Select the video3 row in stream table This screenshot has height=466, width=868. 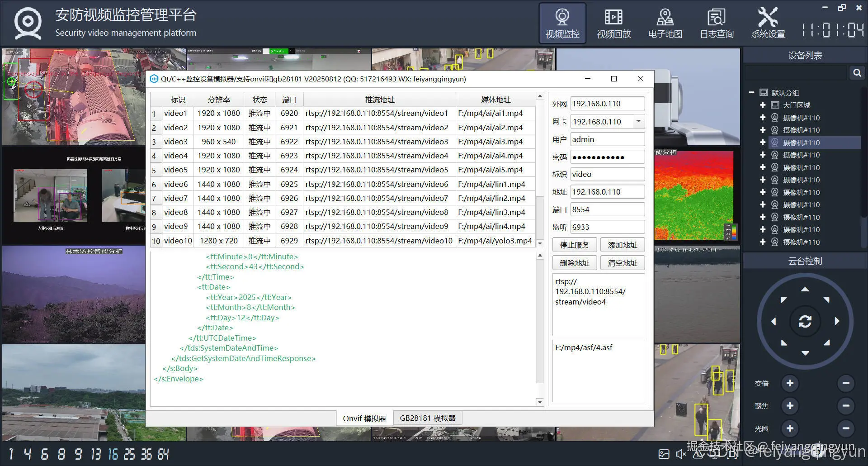pyautogui.click(x=343, y=142)
